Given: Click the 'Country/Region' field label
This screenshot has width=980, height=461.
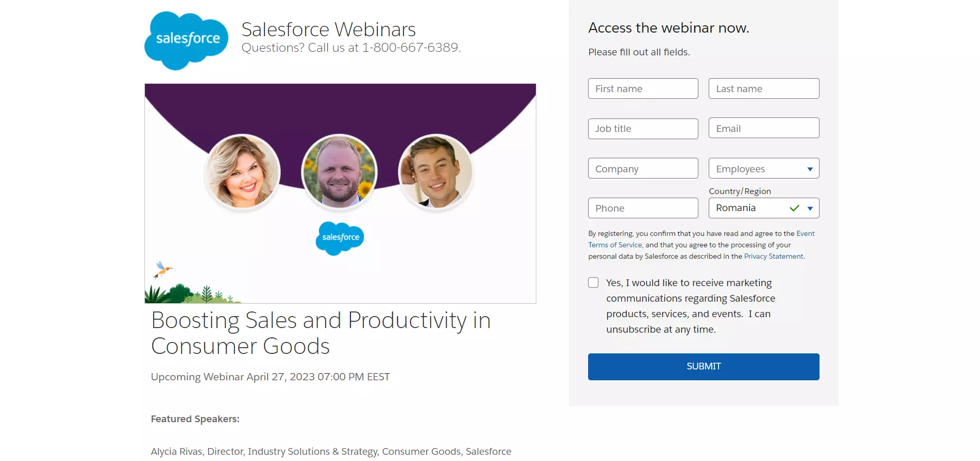Looking at the screenshot, I should 740,191.
